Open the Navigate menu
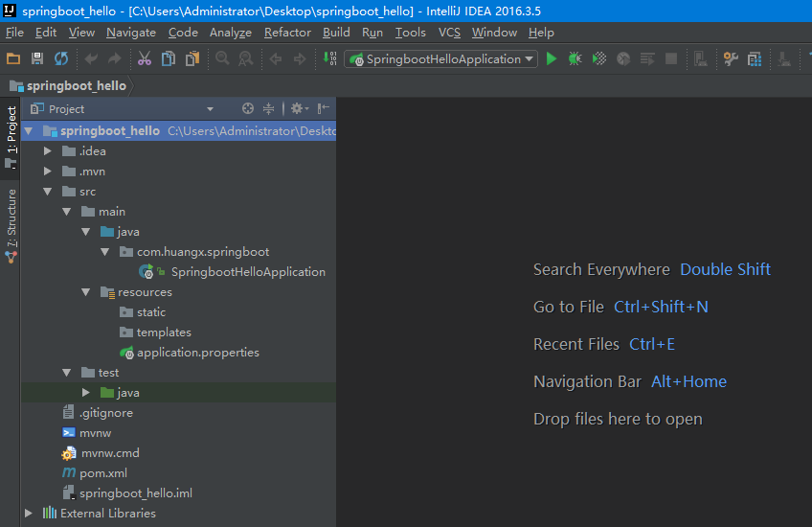 tap(131, 33)
